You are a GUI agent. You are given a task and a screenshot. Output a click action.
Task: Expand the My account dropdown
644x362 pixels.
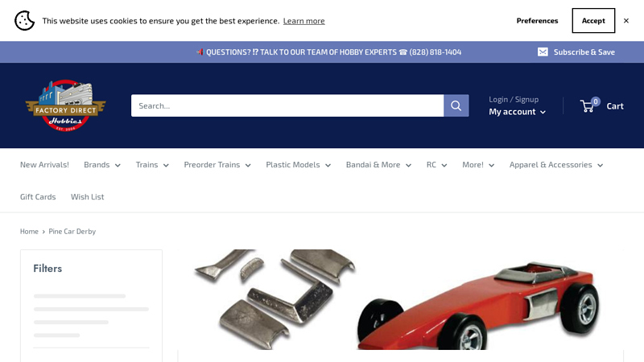click(x=517, y=112)
